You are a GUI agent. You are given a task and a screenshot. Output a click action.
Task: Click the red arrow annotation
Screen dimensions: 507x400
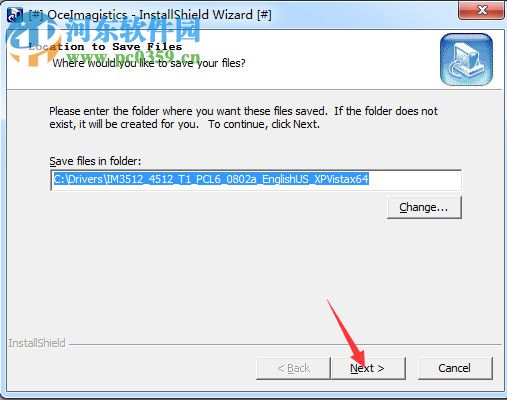[x=346, y=333]
